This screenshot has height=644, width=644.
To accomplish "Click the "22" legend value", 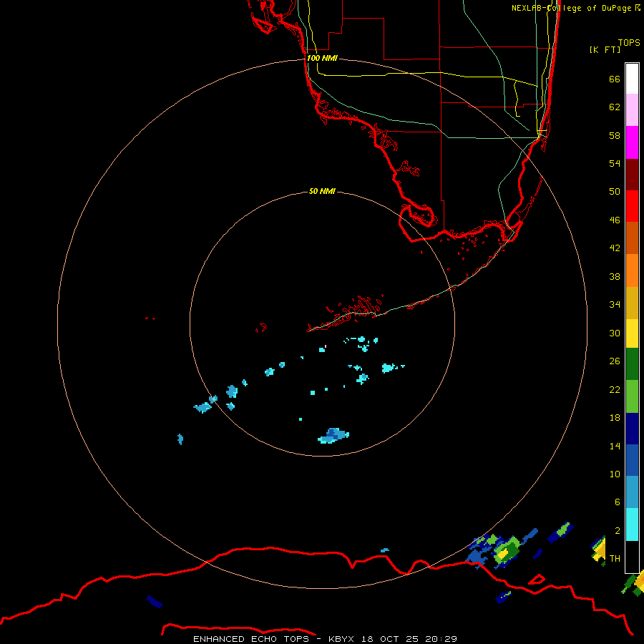I will point(615,389).
